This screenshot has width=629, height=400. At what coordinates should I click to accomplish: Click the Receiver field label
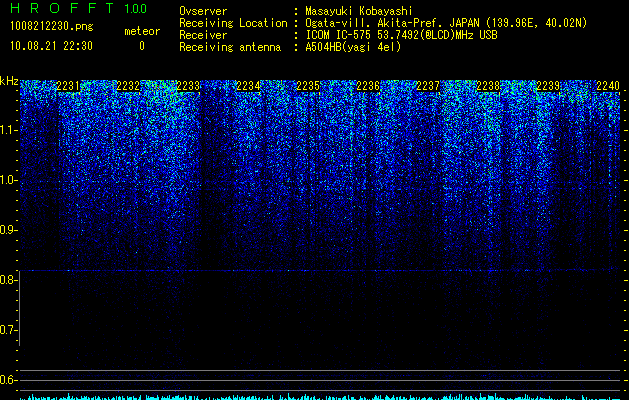coord(203,35)
